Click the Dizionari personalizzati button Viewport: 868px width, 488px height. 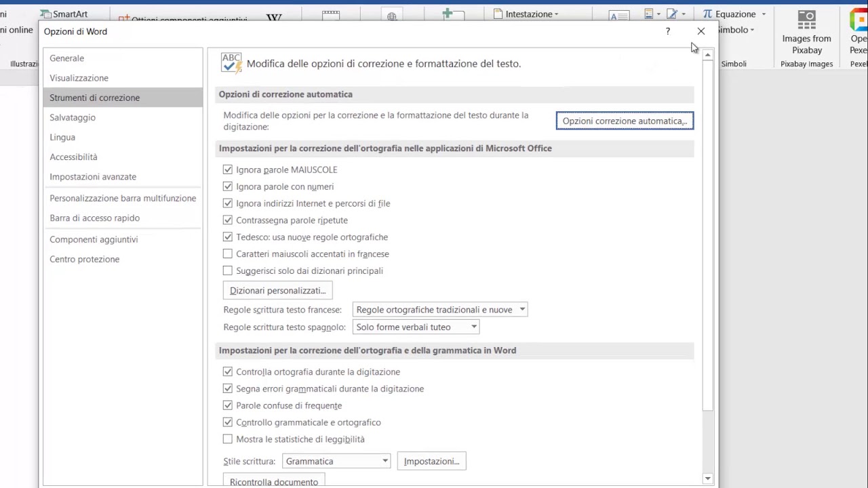(x=277, y=290)
